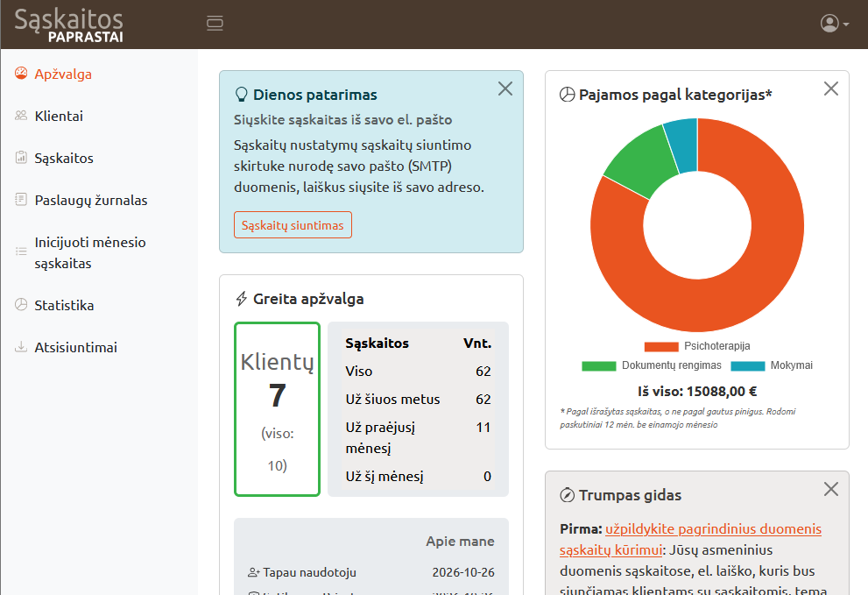
Task: Click the pie icon beside Pajamos pagal kategorijas
Action: [x=568, y=95]
